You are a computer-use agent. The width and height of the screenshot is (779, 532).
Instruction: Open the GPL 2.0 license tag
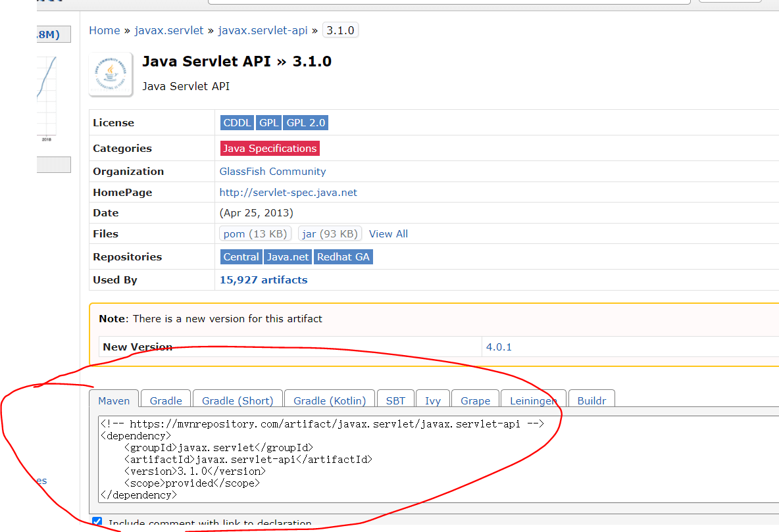(305, 123)
